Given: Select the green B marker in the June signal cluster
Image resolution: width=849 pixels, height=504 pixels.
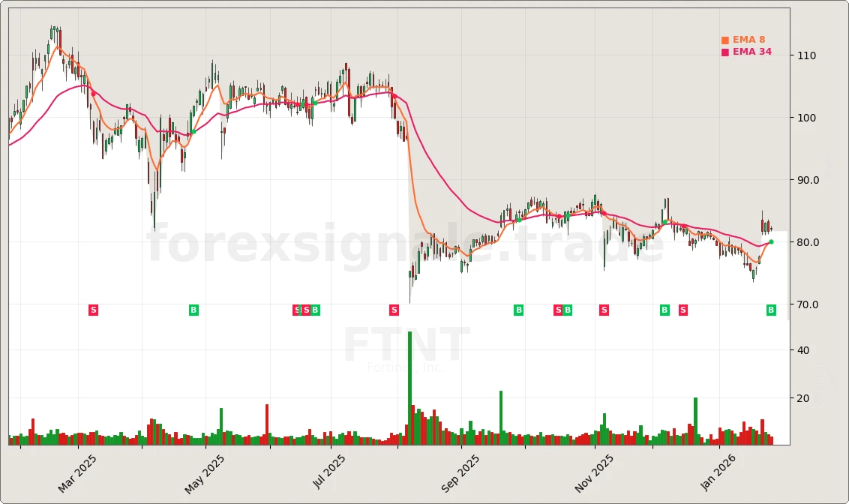Looking at the screenshot, I should pos(314,309).
